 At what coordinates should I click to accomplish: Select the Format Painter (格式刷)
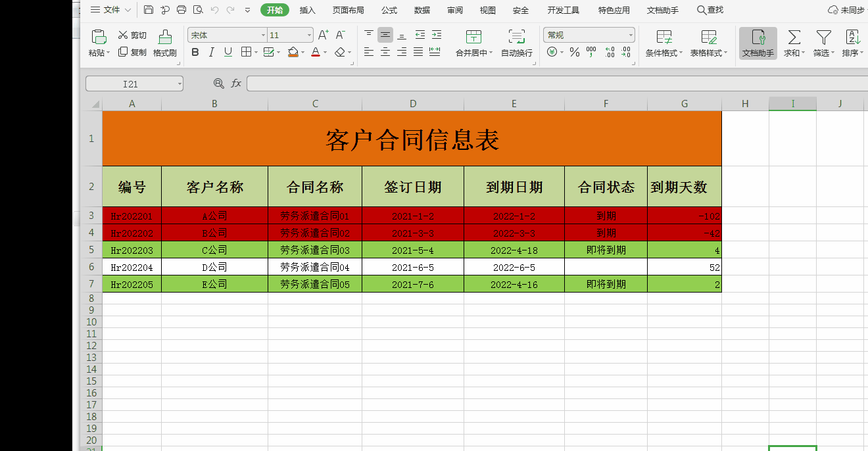tap(165, 43)
